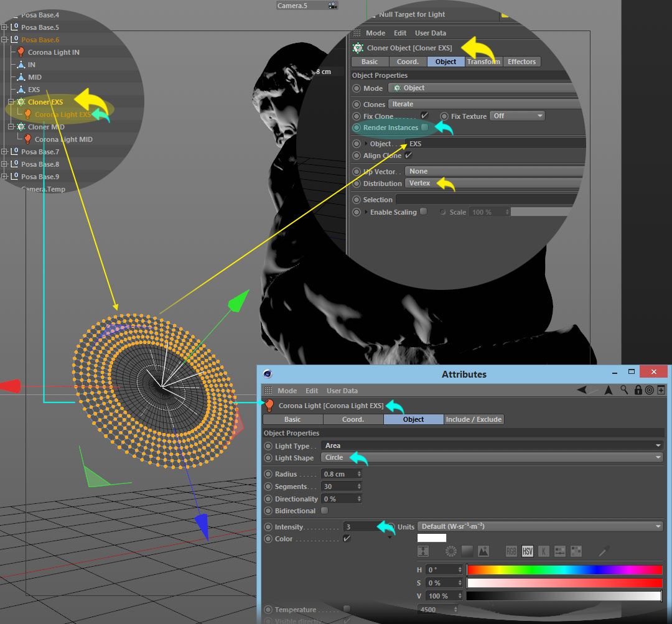Show the color swatches grid icon

[x=576, y=551]
